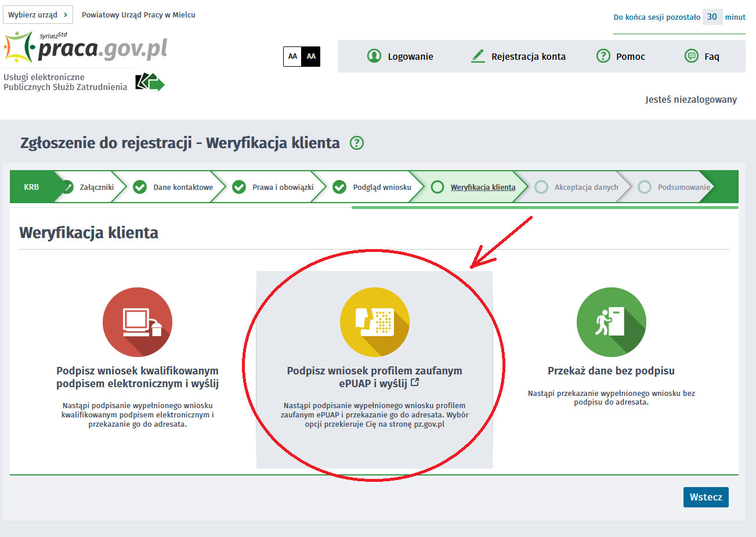The width and height of the screenshot is (756, 537).
Task: Click the external link icon after wyślij
Action: 415,383
